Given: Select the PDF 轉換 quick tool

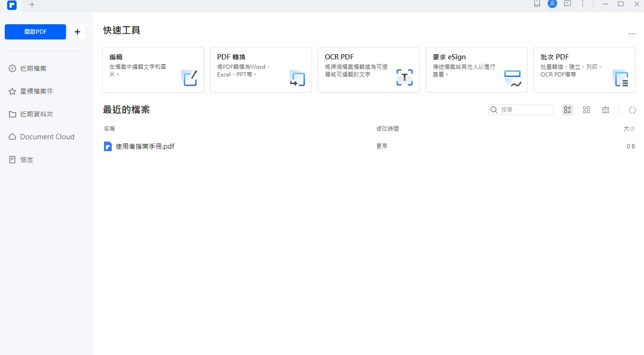Looking at the screenshot, I should pos(261,69).
